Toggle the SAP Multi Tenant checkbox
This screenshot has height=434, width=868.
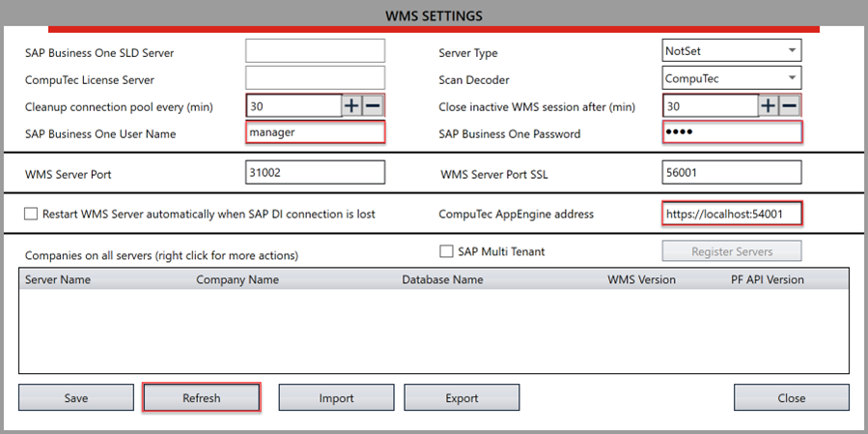click(446, 251)
